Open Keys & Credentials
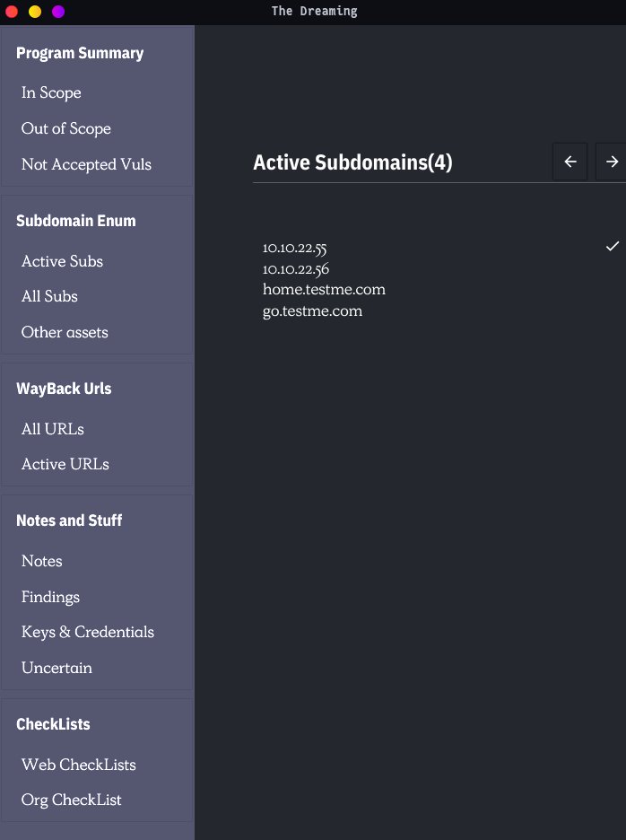The height and width of the screenshot is (840, 626). pyautogui.click(x=88, y=632)
